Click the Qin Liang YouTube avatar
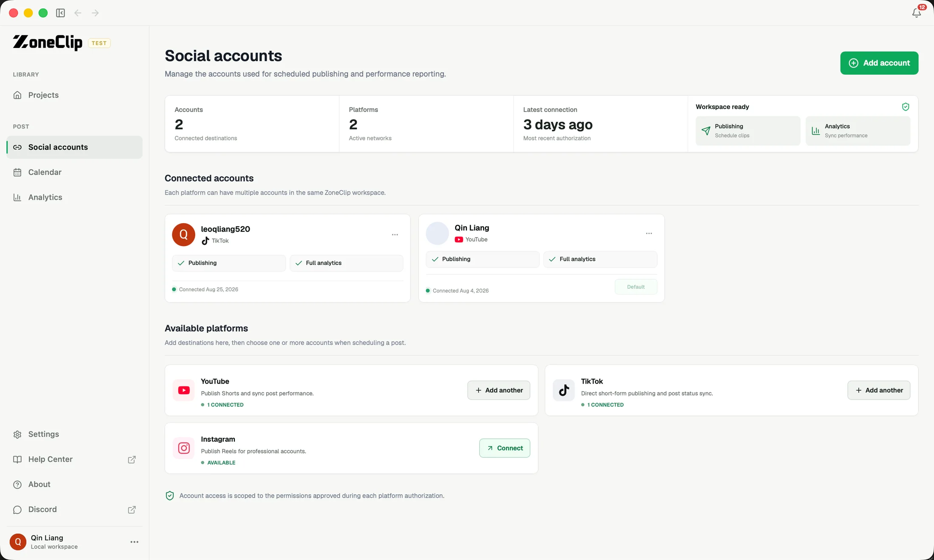The height and width of the screenshot is (560, 934). (x=437, y=233)
